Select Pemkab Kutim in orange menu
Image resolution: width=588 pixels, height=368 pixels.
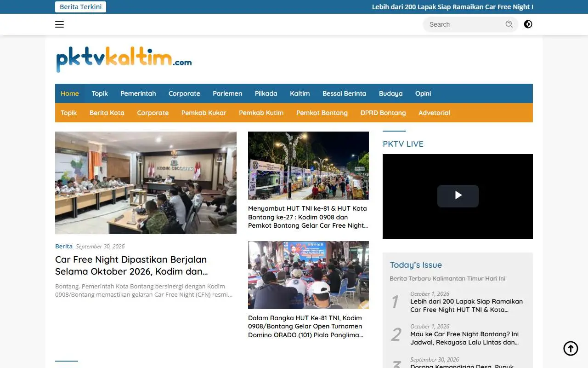point(261,113)
